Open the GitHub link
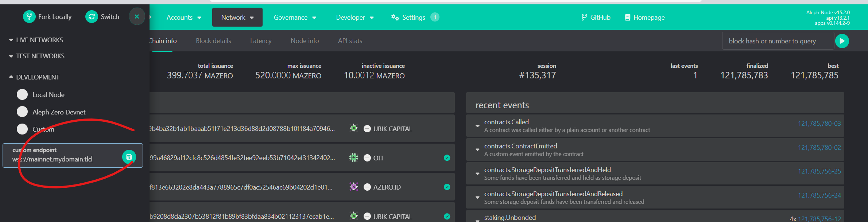 click(x=596, y=17)
